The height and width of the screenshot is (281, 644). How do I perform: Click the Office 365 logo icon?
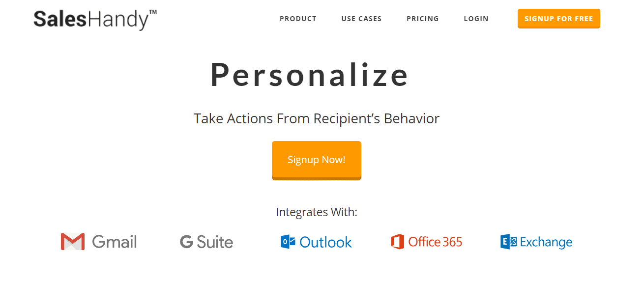[x=397, y=242]
